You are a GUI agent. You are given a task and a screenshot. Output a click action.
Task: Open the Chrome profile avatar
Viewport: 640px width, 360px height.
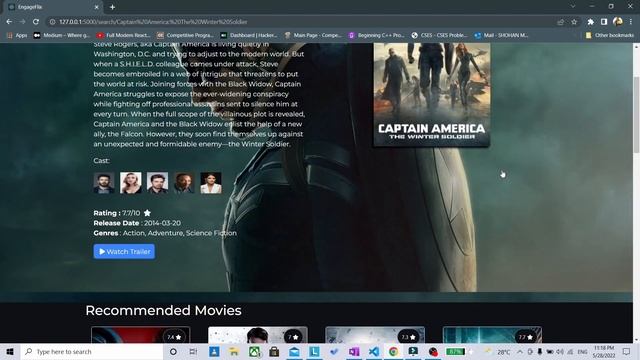(x=618, y=22)
